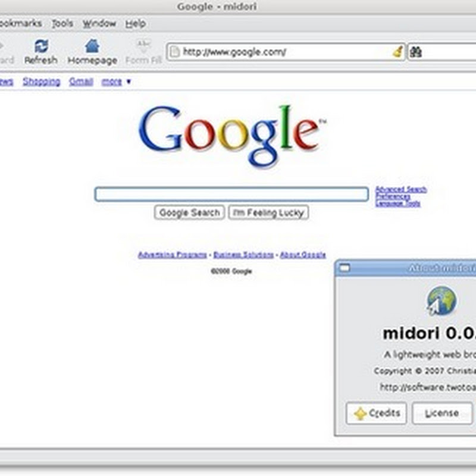Click the toolbar web search field
Viewport: 476px width, 476px height.
[441, 52]
